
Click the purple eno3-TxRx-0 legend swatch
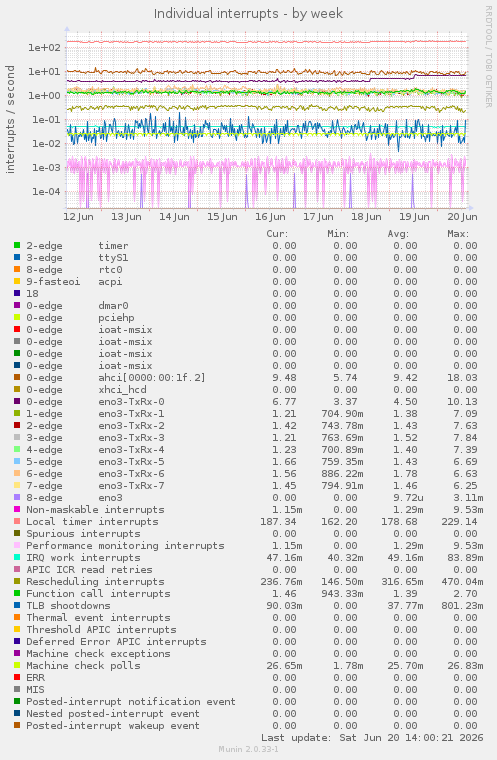17,402
